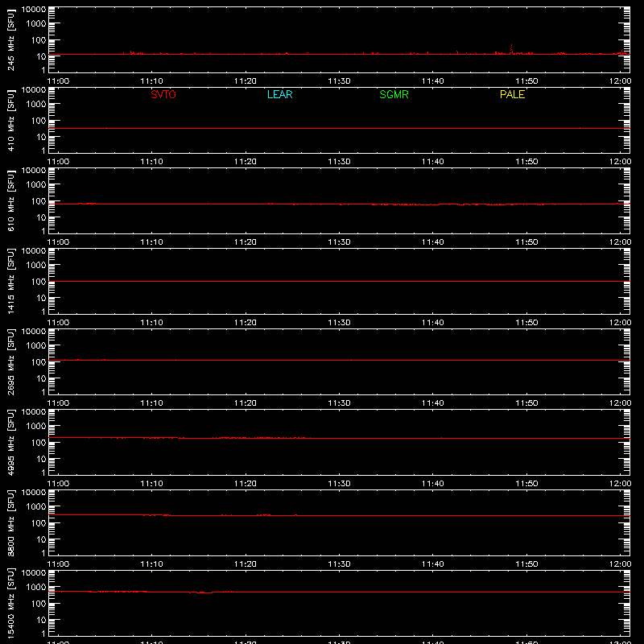
Task: Click the 100 y-axis value on 4995 MHz panel
Action: 39,442
